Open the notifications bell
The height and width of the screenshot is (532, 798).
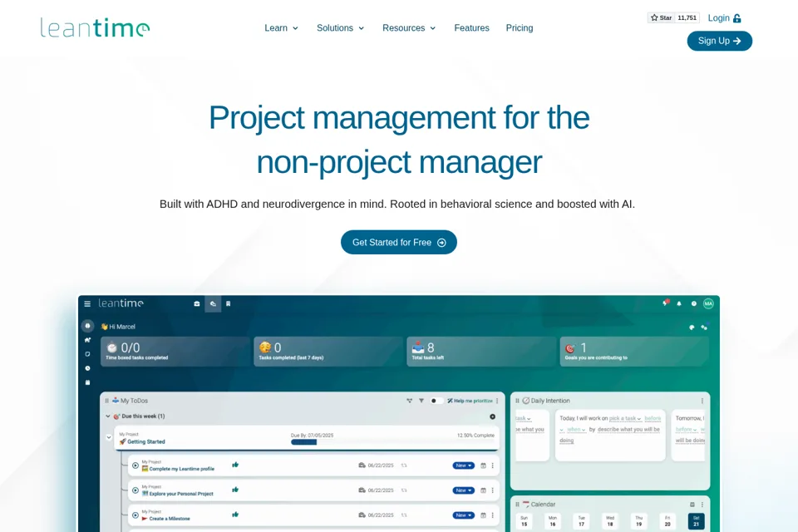(679, 304)
